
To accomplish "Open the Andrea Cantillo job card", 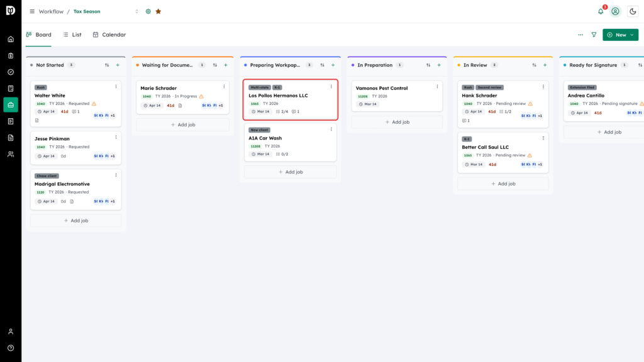I will [604, 101].
